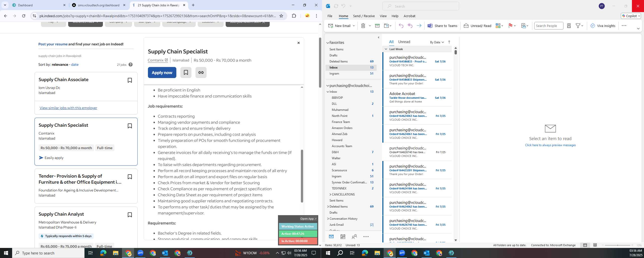This screenshot has height=258, width=644.
Task: Open Zoom from left taskbar
Action: (140, 253)
